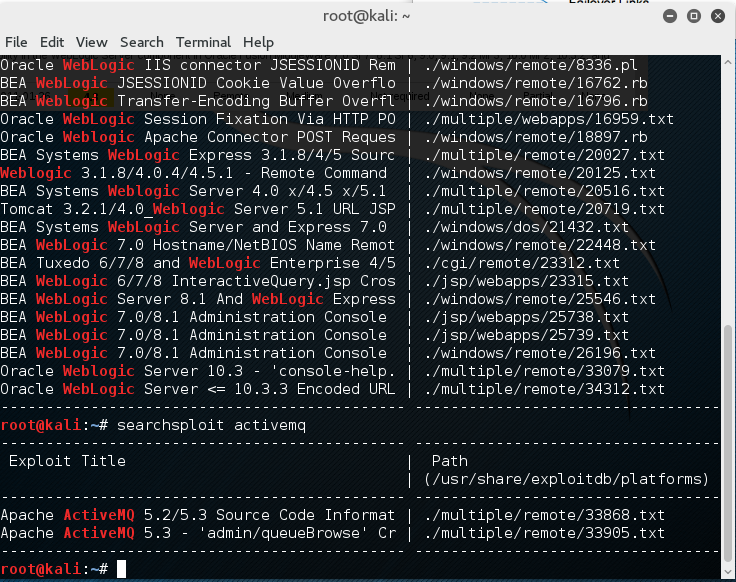Open the Terminal menu
The image size is (736, 582).
[203, 42]
